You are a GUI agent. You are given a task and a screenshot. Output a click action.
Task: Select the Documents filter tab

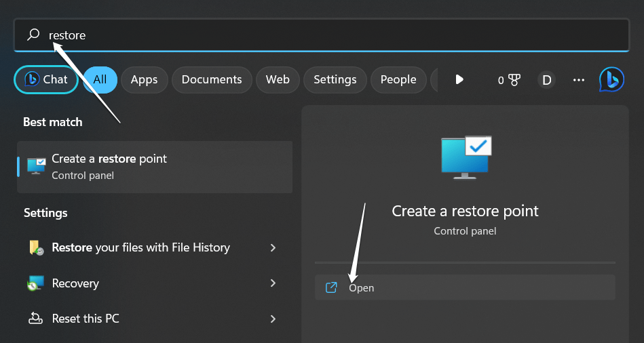pyautogui.click(x=212, y=80)
